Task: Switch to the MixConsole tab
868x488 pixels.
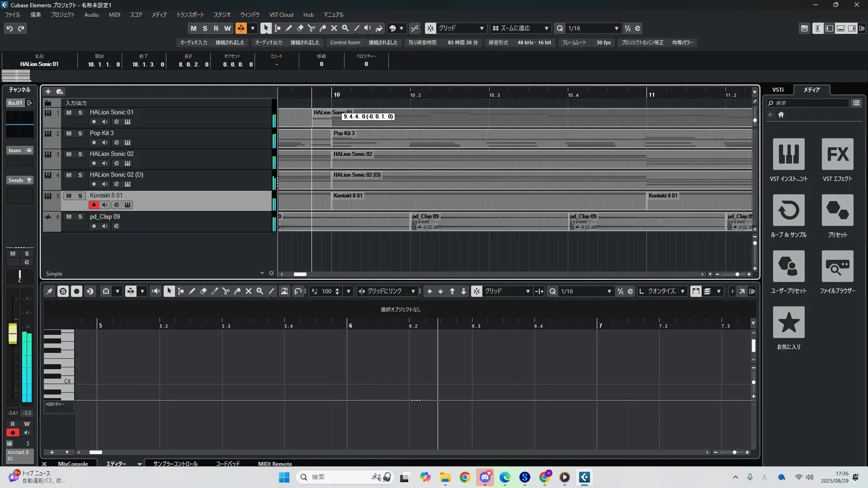Action: pyautogui.click(x=73, y=464)
